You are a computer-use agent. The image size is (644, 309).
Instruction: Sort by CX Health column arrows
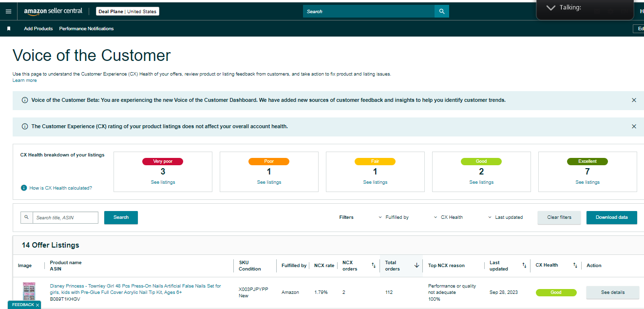[575, 265]
